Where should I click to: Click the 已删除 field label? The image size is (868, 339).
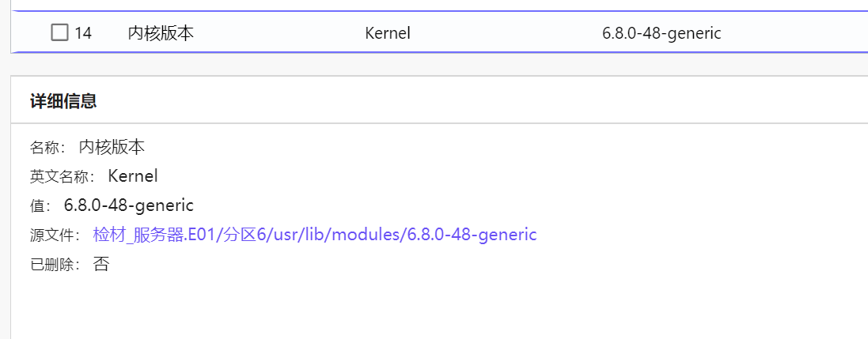coord(55,265)
